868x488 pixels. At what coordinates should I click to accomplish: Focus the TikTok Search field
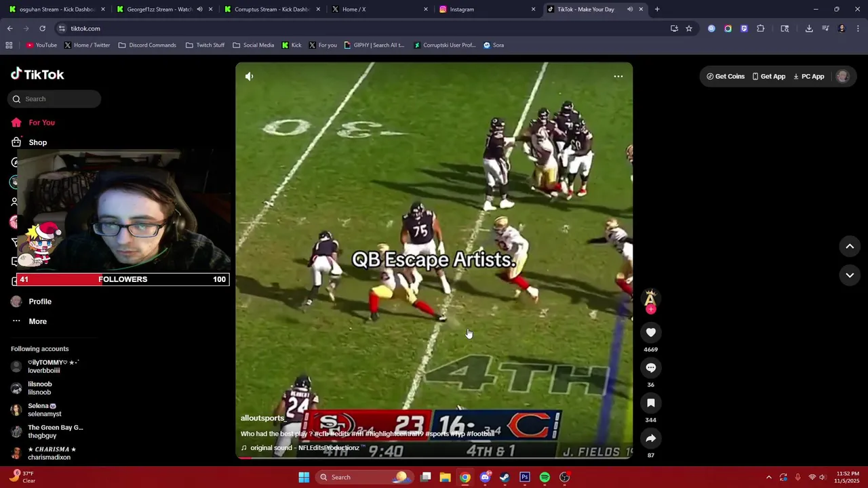[54, 99]
